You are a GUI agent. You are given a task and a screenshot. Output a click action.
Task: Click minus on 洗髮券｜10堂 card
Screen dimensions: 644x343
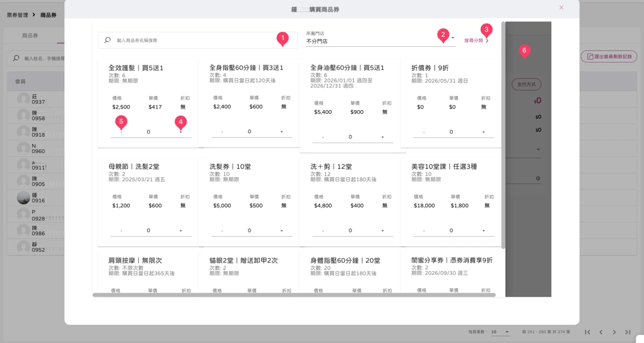(x=222, y=231)
